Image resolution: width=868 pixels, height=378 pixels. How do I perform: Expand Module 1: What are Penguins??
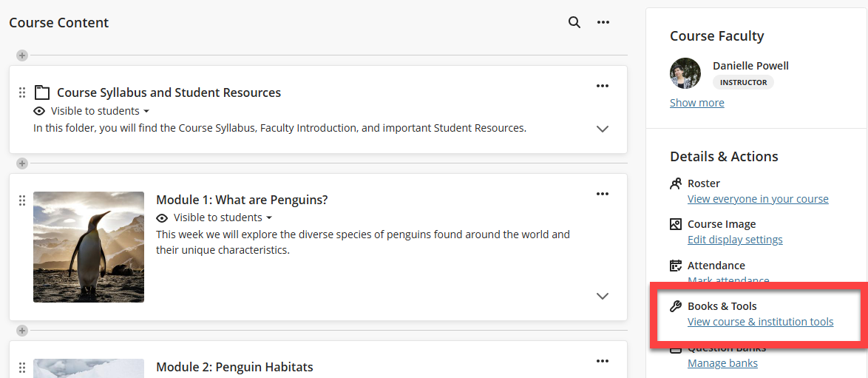[x=603, y=296]
